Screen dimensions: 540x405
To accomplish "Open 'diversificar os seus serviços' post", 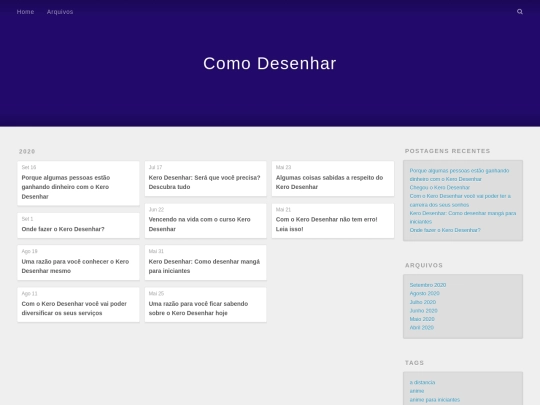I will tap(79, 305).
